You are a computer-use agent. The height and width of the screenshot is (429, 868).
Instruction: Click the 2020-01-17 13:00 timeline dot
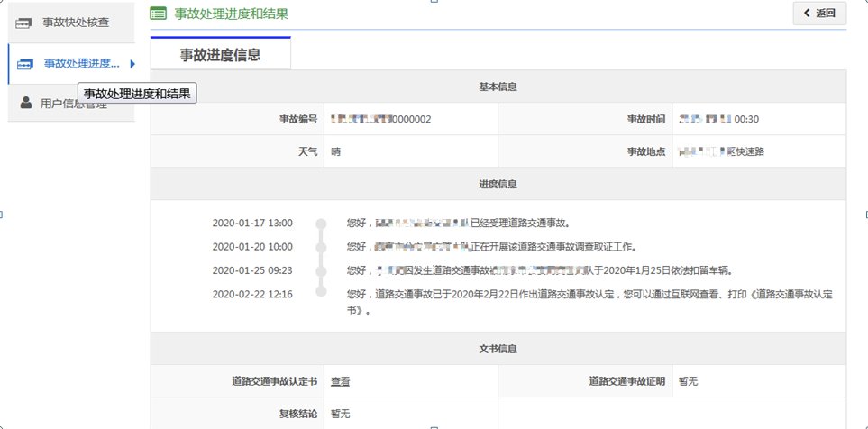[320, 223]
